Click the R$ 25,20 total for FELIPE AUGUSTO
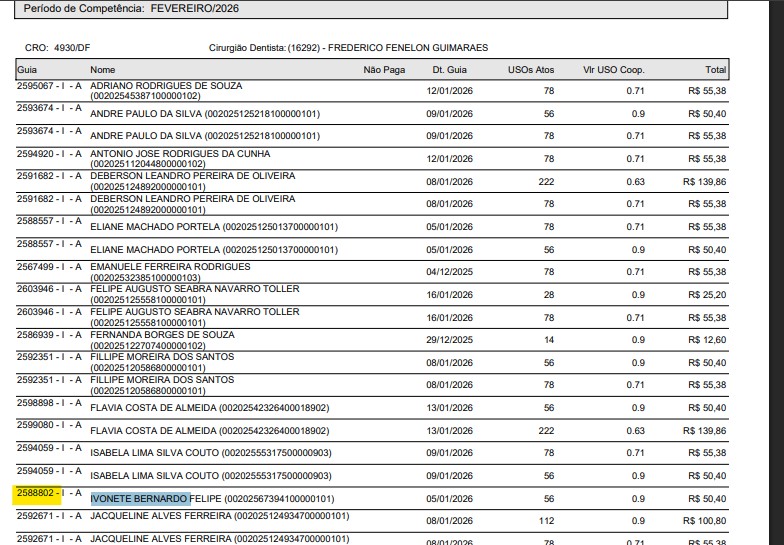The image size is (784, 545). coord(707,295)
